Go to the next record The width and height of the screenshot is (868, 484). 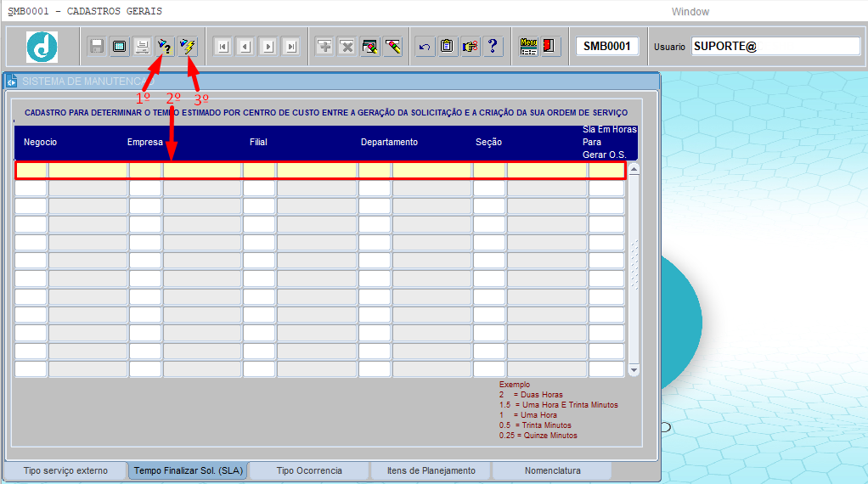268,47
